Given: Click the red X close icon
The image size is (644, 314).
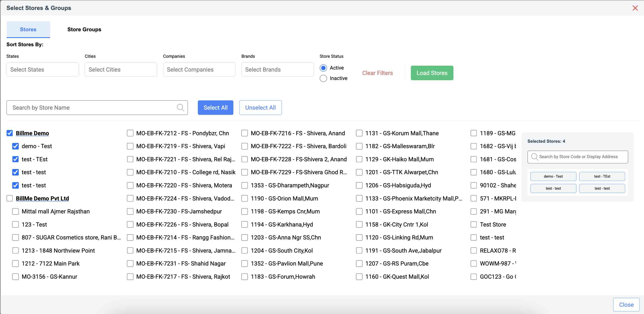Looking at the screenshot, I should point(635,8).
